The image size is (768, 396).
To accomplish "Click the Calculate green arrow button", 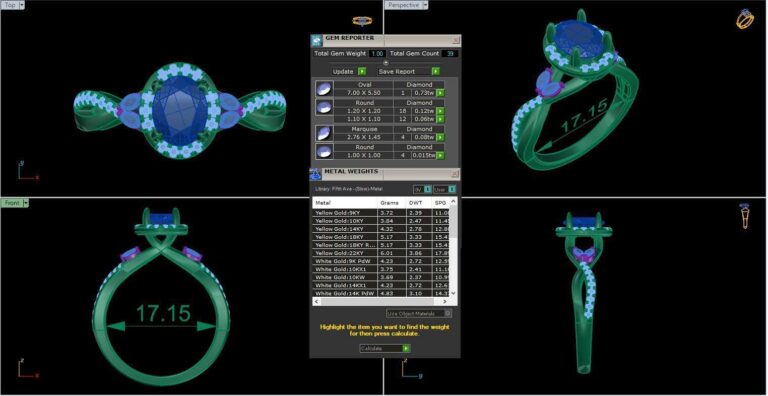I will (x=406, y=348).
